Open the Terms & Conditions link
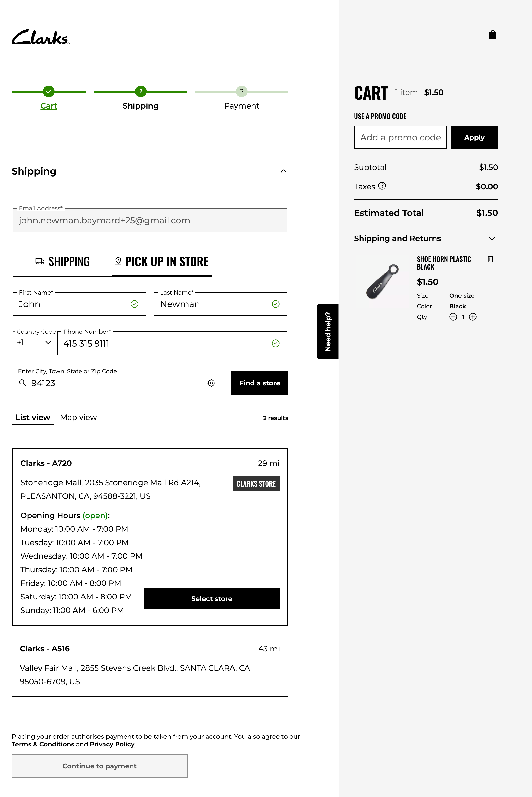This screenshot has height=797, width=532. click(43, 744)
